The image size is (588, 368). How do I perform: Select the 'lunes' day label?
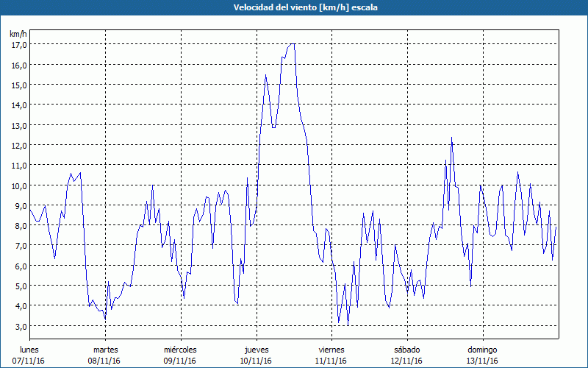point(29,350)
